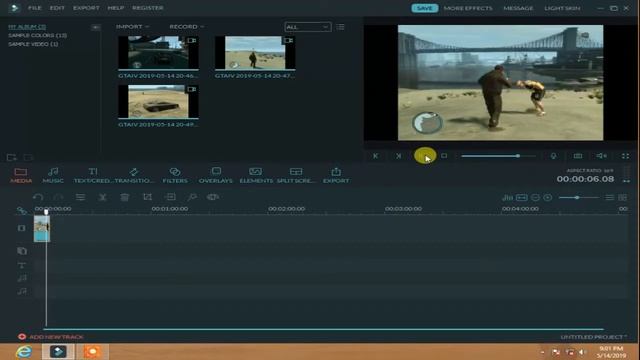
Task: Expand the ALL media filter dropdown
Action: pos(308,27)
